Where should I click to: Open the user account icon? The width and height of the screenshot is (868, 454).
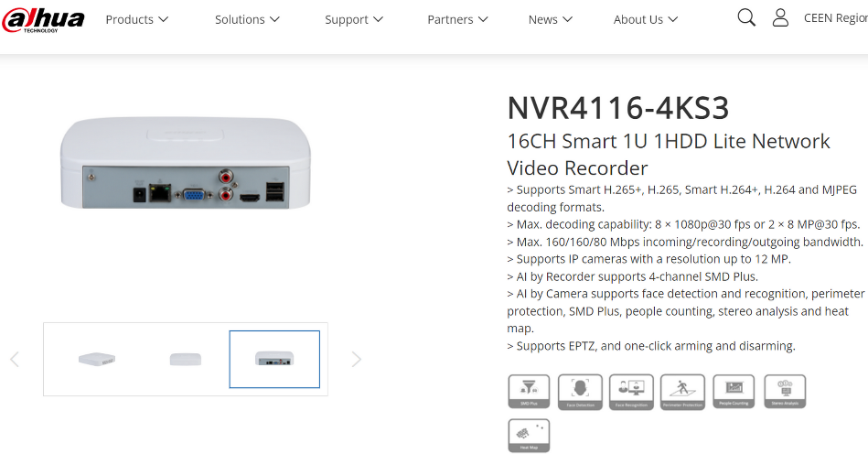[x=780, y=17]
